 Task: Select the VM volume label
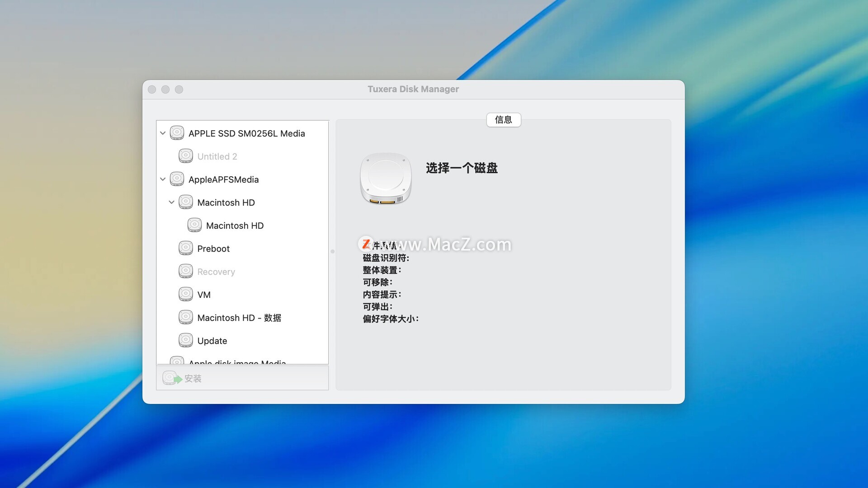click(204, 295)
